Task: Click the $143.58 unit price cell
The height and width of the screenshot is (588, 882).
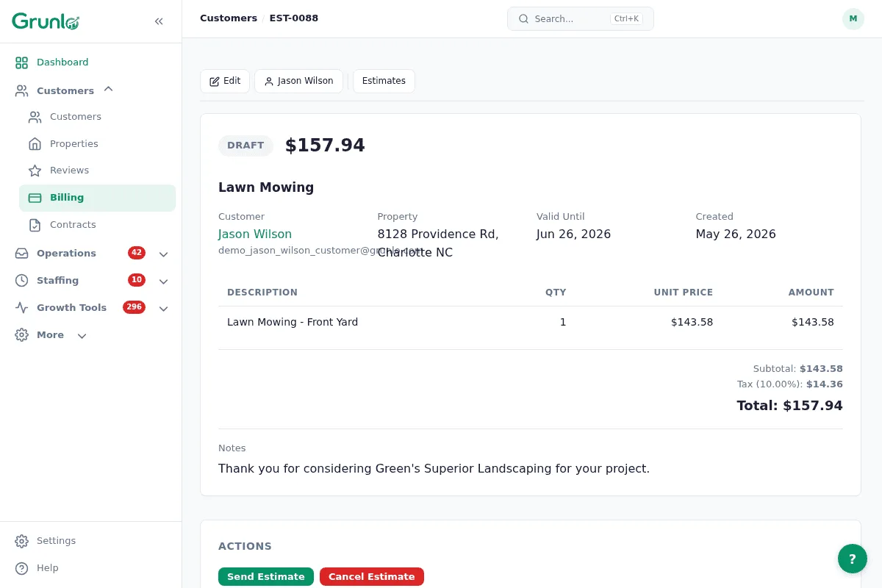Action: click(x=692, y=322)
